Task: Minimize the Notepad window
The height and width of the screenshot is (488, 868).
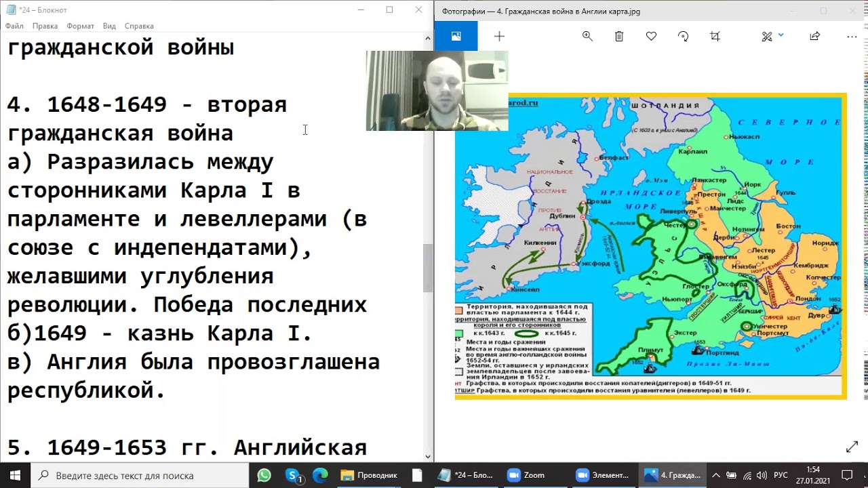Action: pos(361,9)
